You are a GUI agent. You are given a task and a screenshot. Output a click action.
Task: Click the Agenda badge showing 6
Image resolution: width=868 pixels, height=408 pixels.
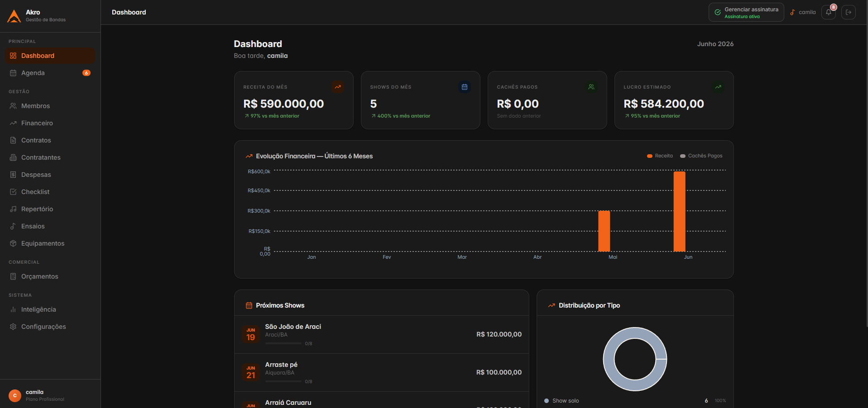pyautogui.click(x=86, y=73)
